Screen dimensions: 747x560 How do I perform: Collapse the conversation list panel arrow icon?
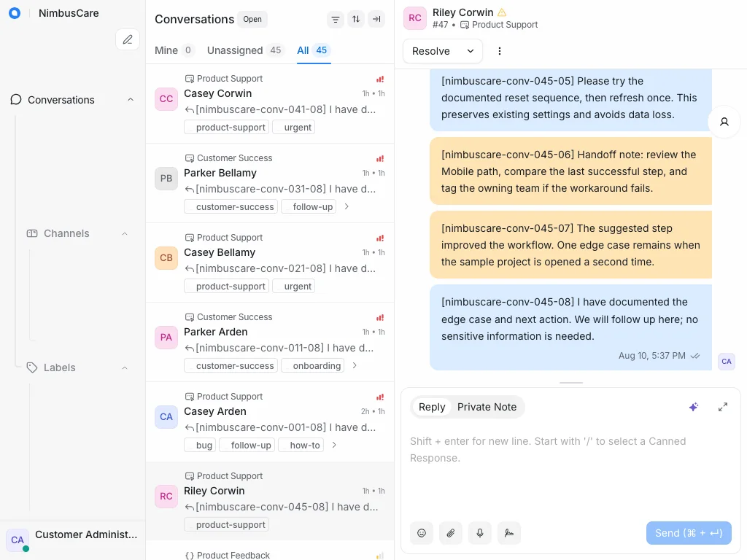[x=376, y=19]
